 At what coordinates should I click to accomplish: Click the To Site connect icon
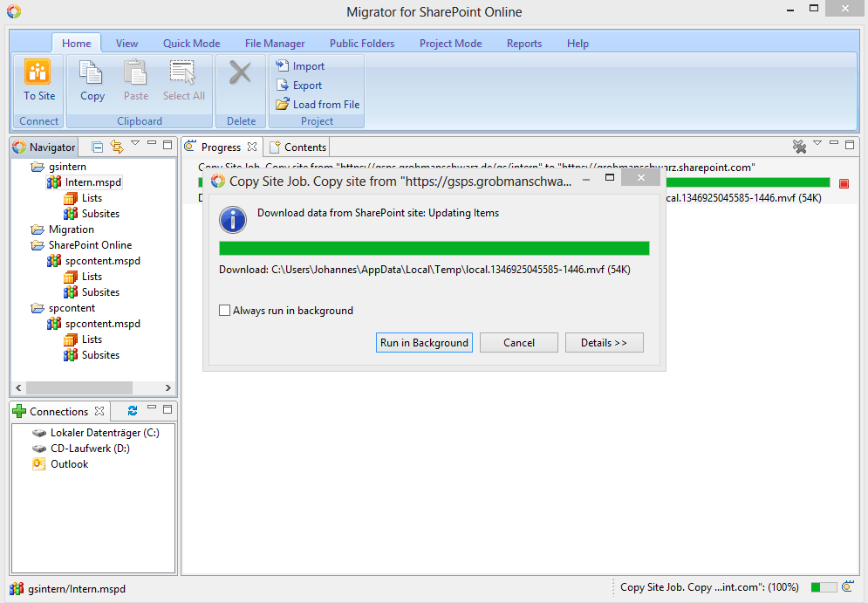click(x=38, y=72)
